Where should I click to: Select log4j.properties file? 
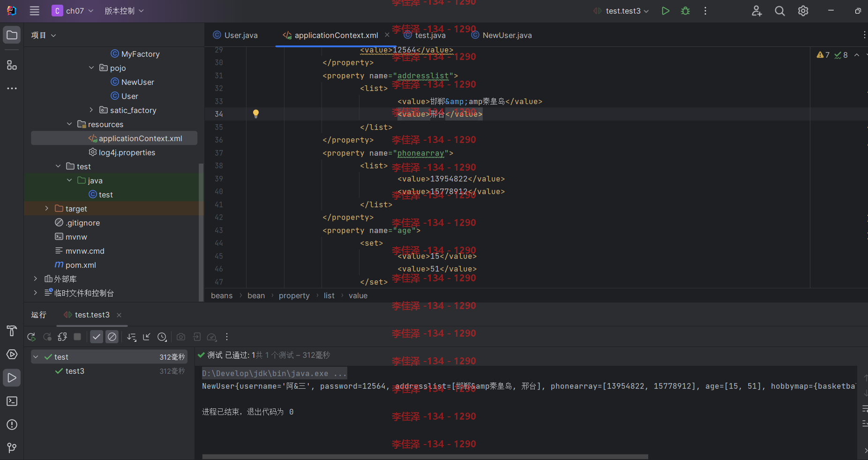[122, 152]
